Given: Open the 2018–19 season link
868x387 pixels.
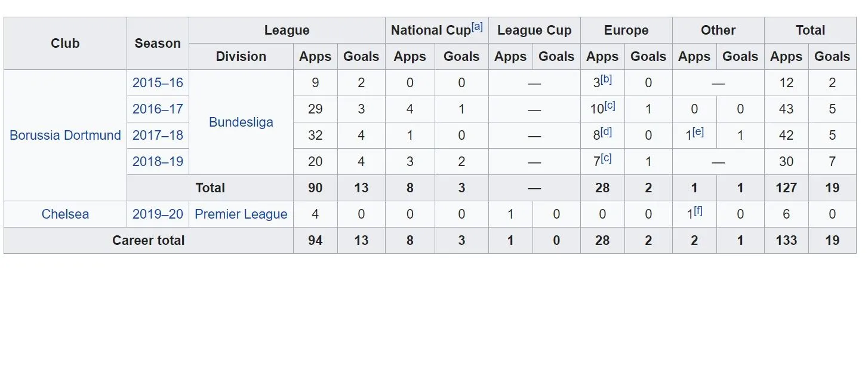Looking at the screenshot, I should click(158, 162).
